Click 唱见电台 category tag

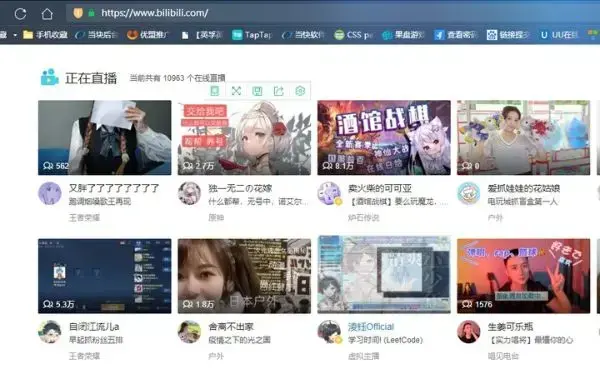[x=503, y=356]
